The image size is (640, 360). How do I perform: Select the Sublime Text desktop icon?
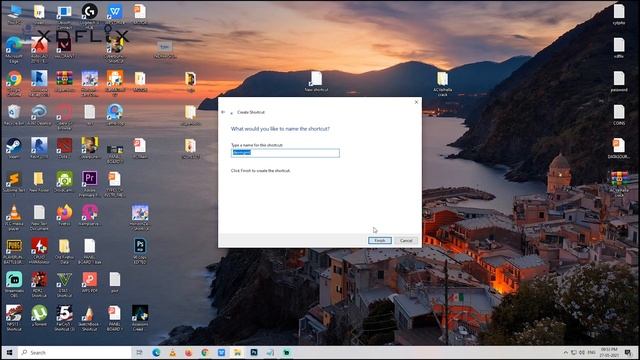14,184
